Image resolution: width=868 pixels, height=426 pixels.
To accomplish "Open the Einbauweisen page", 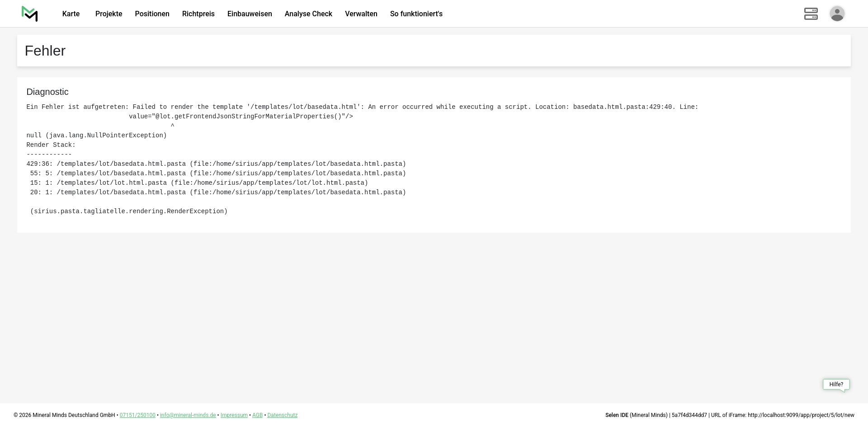I will (x=250, y=14).
